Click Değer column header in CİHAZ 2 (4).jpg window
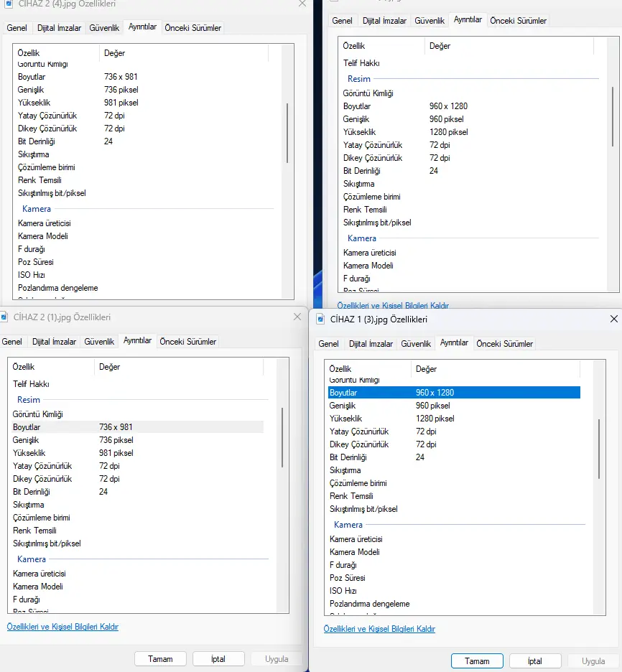This screenshot has width=622, height=672. [184, 52]
